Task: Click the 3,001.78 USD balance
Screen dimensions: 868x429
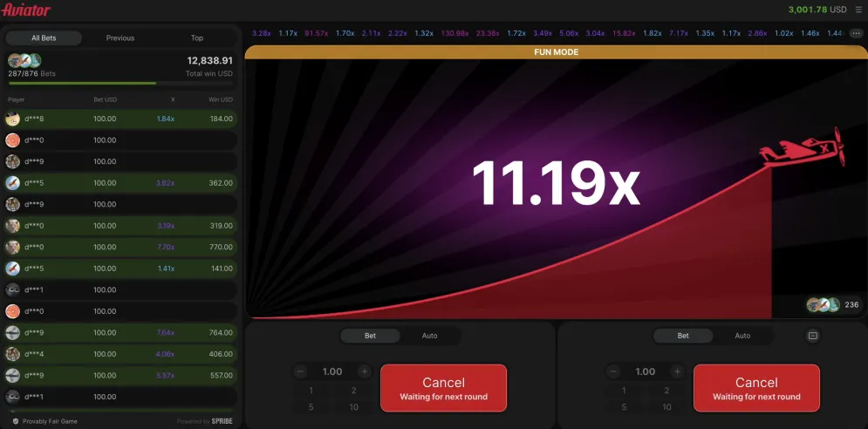Action: coord(817,10)
